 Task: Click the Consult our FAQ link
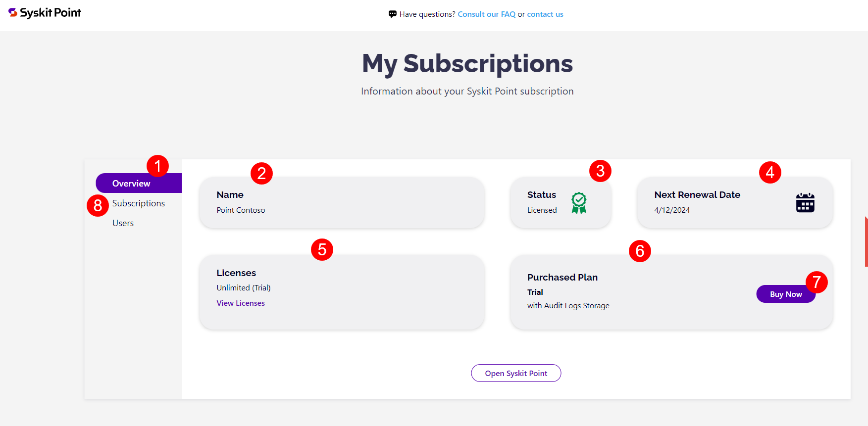tap(486, 14)
